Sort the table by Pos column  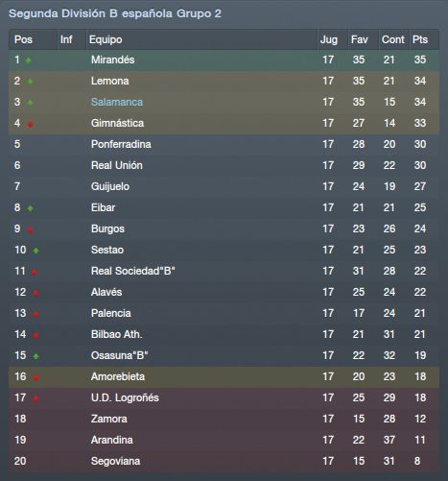[33, 39]
